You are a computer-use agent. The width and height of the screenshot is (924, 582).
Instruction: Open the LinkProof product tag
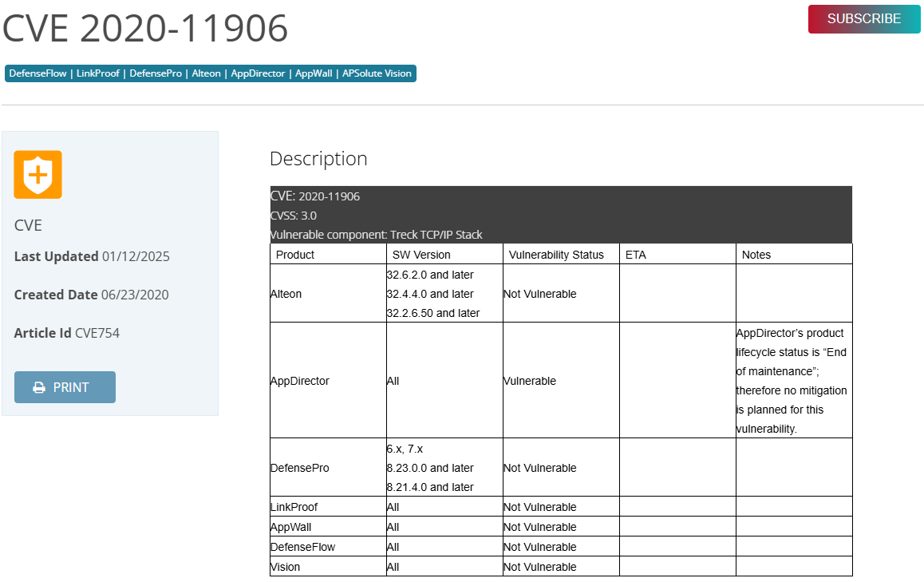98,73
